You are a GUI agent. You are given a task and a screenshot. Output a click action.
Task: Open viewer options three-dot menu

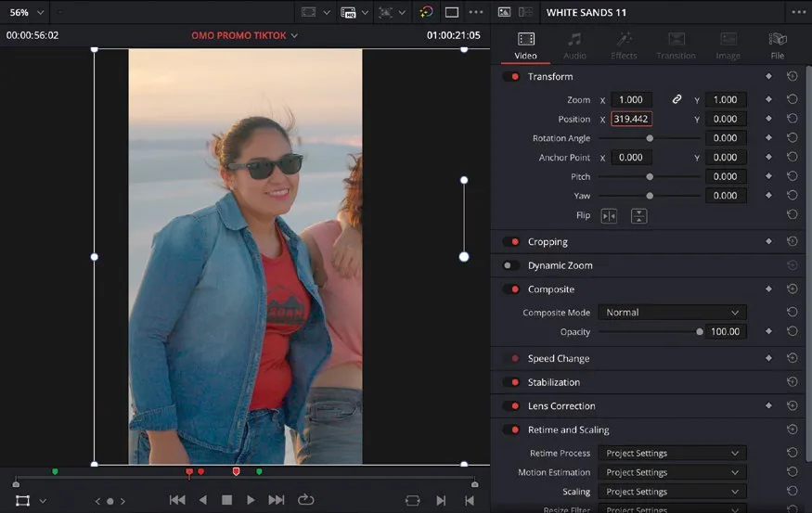tap(476, 12)
